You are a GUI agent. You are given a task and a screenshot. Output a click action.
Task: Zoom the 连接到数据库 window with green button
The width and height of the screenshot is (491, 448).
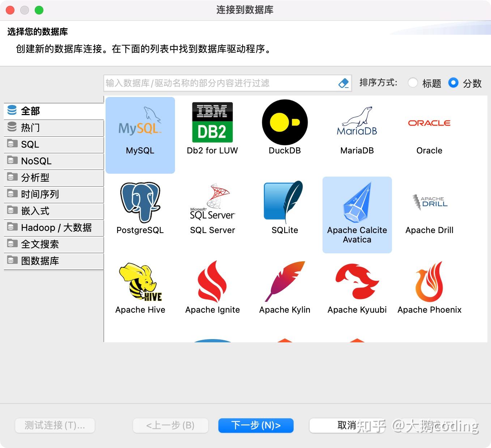(39, 10)
